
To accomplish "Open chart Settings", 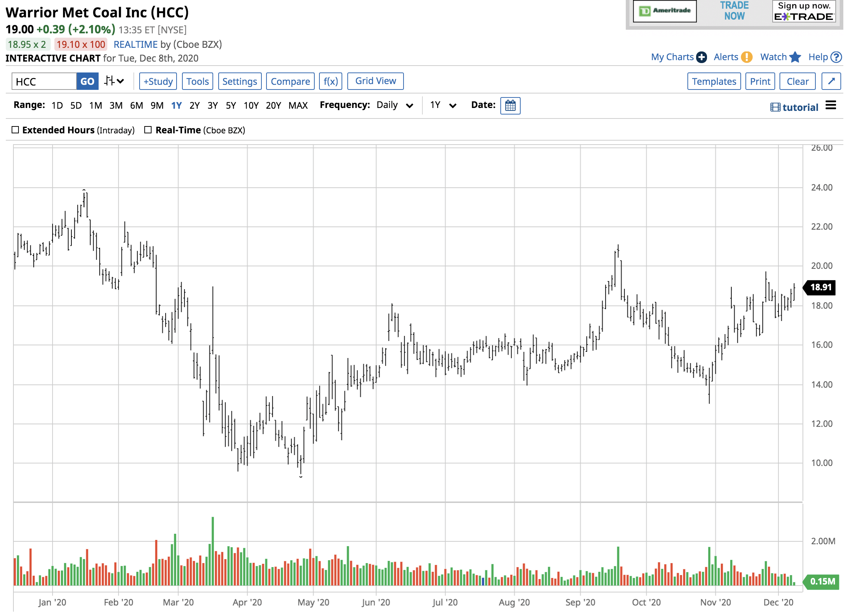I will coord(240,82).
